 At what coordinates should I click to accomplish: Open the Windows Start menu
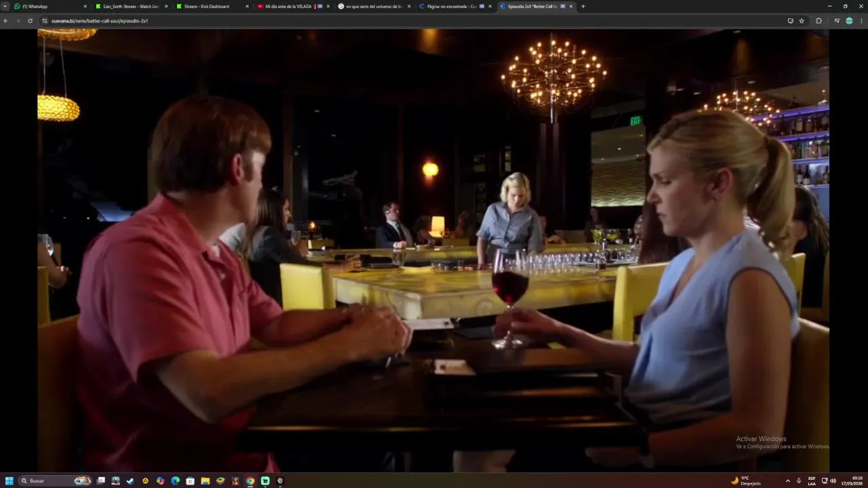point(9,481)
